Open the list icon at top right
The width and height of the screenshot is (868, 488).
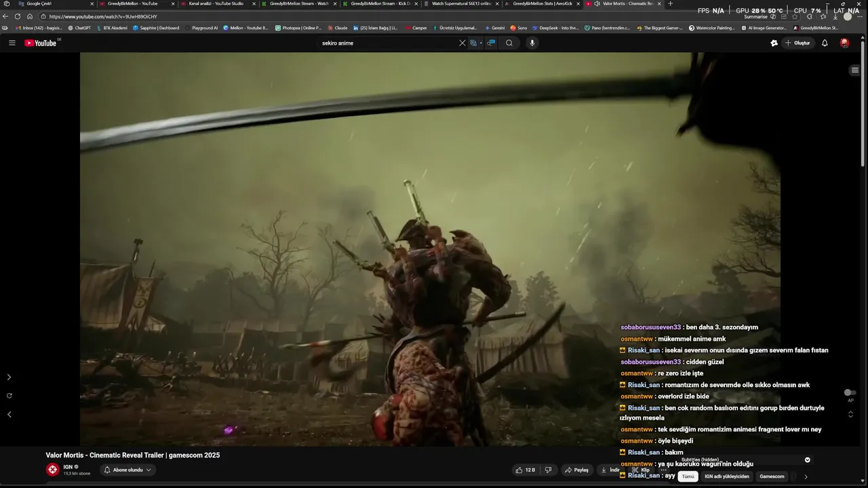855,70
